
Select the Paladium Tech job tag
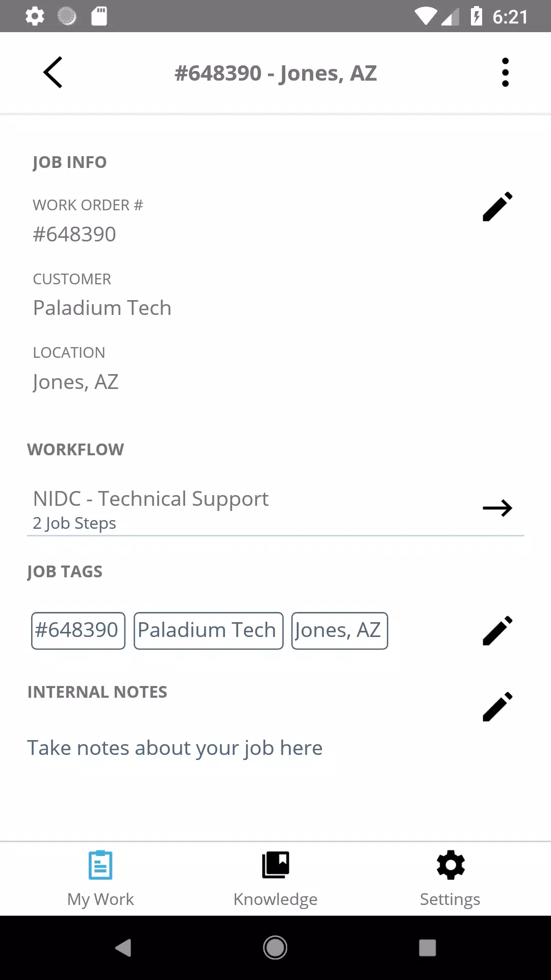208,631
